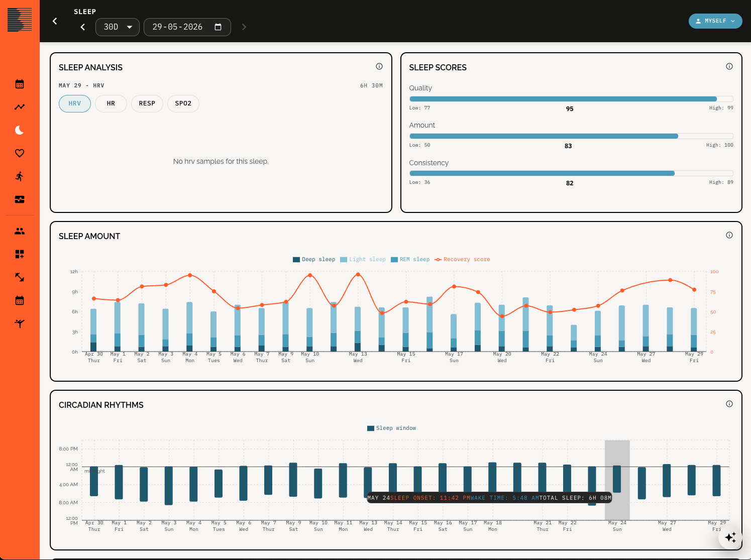Screen dimensions: 751x560
Task: Toggle Deep sleep legend series
Action: pos(314,260)
